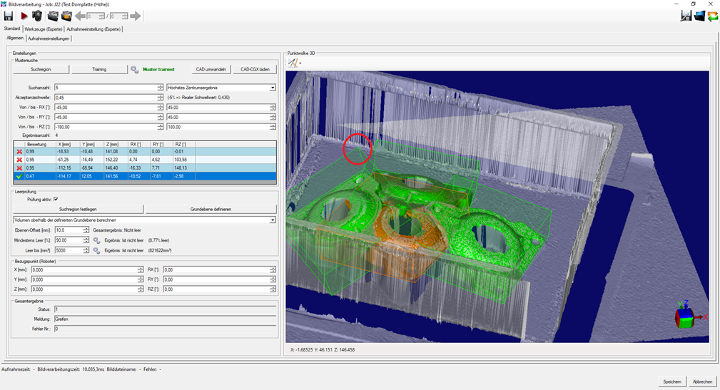720x390 pixels.
Task: Open the Aufnahmeeinstellungen sub-tab
Action: click(49, 39)
